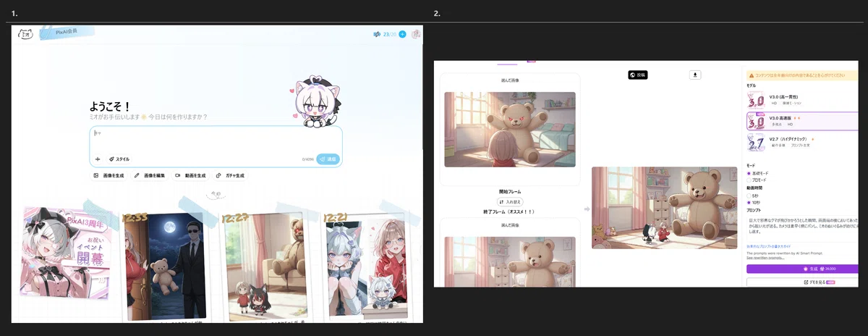Set video duration to 10秒
This screenshot has height=336, width=868.
point(754,202)
